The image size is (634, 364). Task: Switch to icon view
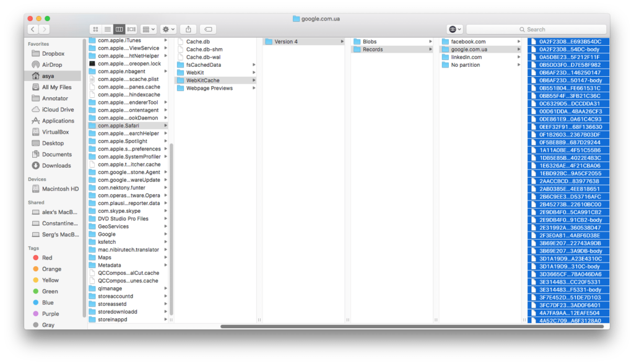95,29
